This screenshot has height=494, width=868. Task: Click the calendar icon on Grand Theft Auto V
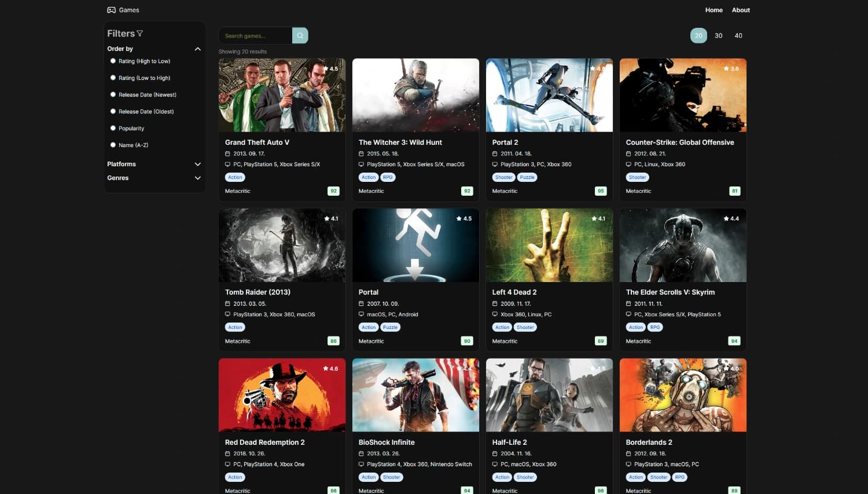[x=227, y=153]
